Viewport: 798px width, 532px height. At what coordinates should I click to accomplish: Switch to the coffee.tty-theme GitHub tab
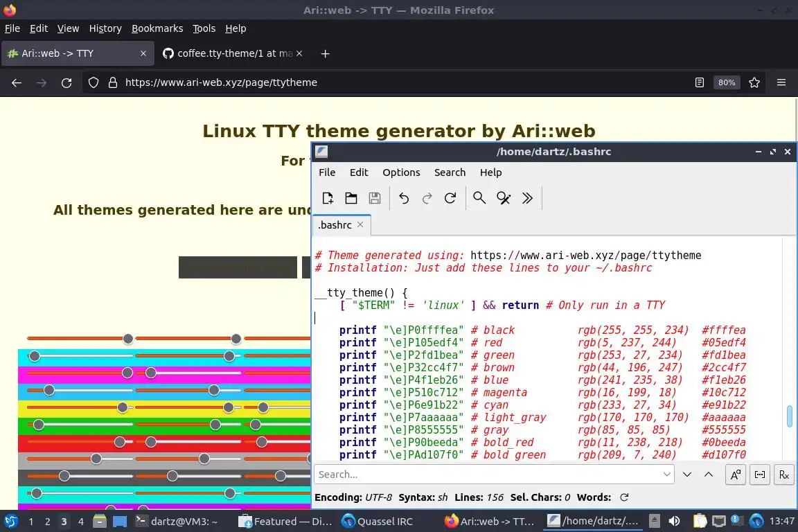233,53
